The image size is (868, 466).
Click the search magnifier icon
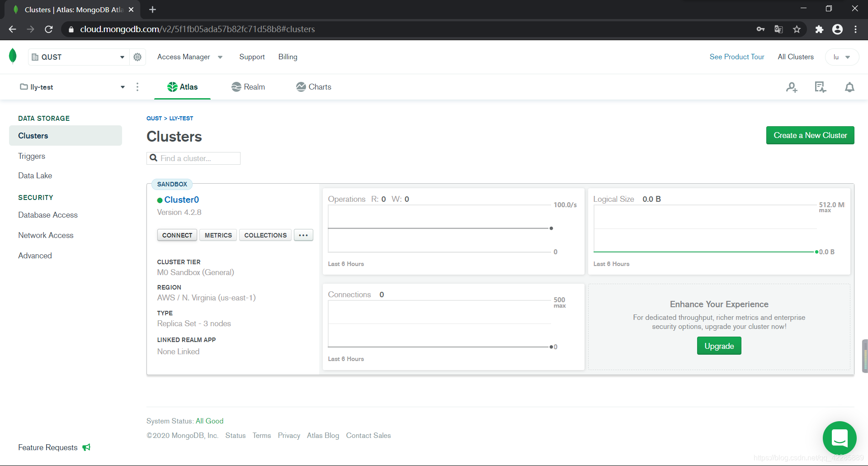click(154, 158)
